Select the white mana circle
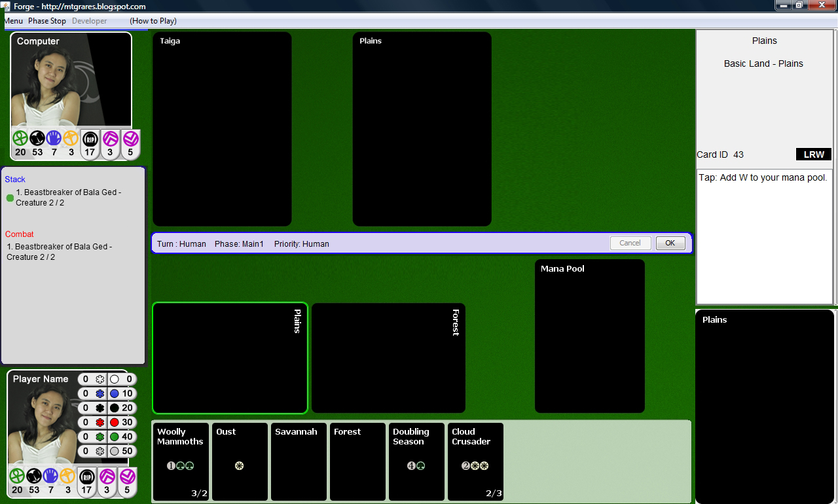The image size is (838, 504). 115,379
